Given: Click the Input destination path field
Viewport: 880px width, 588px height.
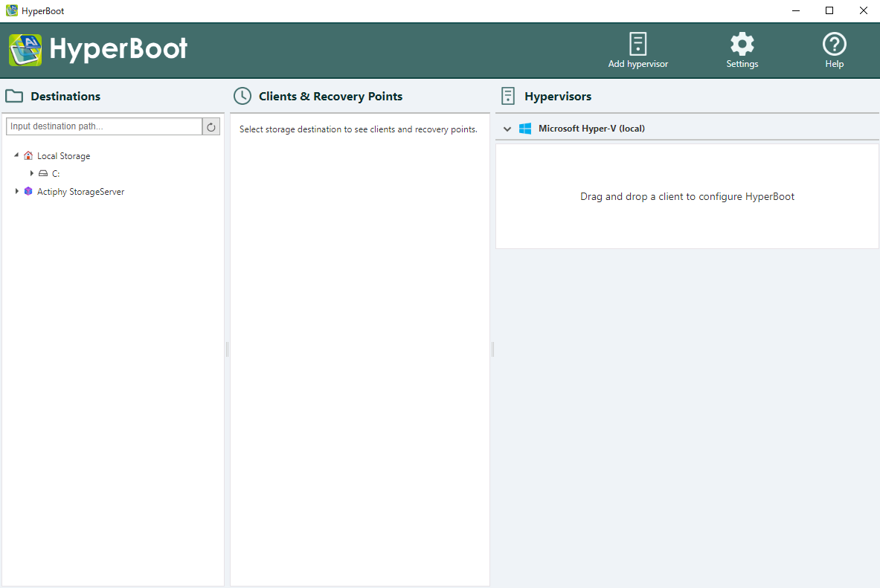Looking at the screenshot, I should [x=104, y=127].
